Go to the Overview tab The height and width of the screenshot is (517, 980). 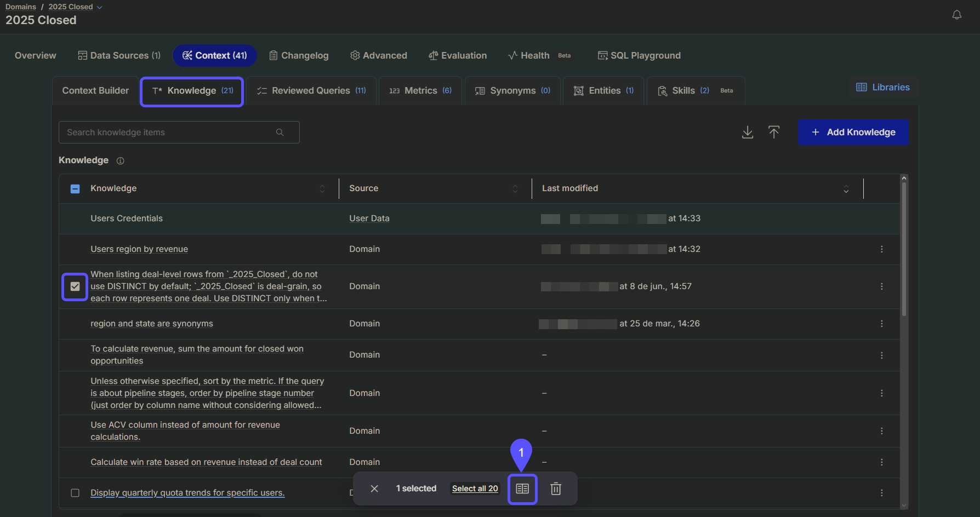[35, 55]
